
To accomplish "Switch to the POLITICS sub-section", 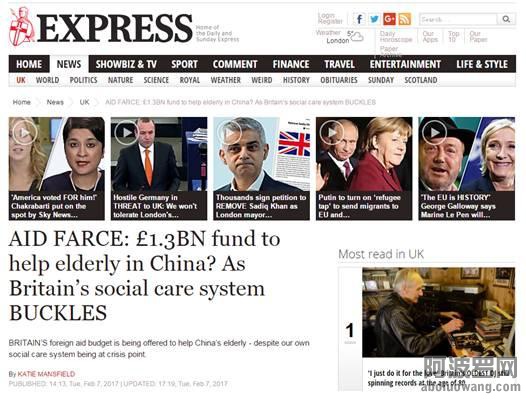I will (x=84, y=80).
